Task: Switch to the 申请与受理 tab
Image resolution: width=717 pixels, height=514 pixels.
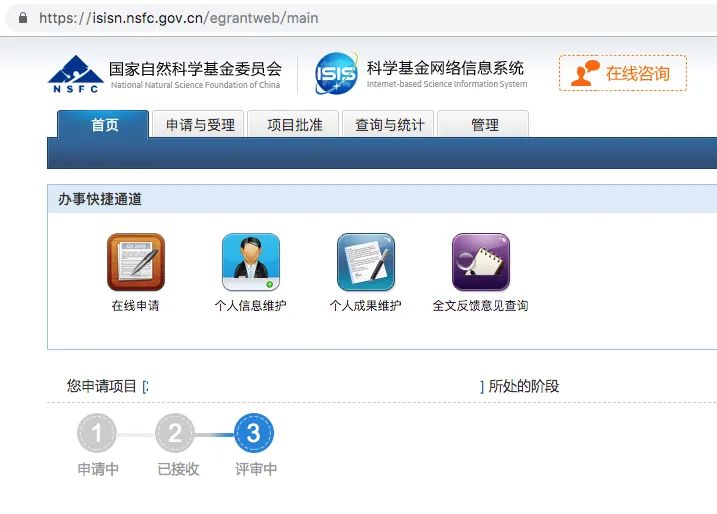Action: tap(198, 124)
